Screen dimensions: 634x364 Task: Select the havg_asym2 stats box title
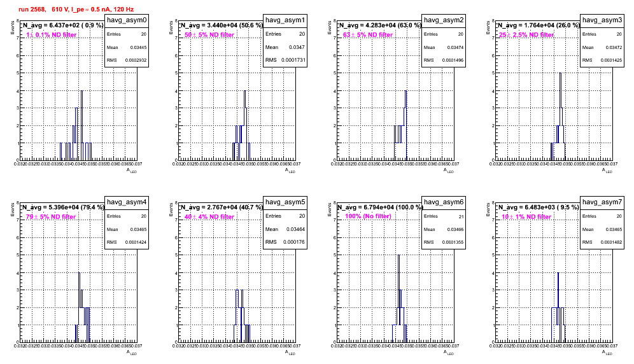444,20
